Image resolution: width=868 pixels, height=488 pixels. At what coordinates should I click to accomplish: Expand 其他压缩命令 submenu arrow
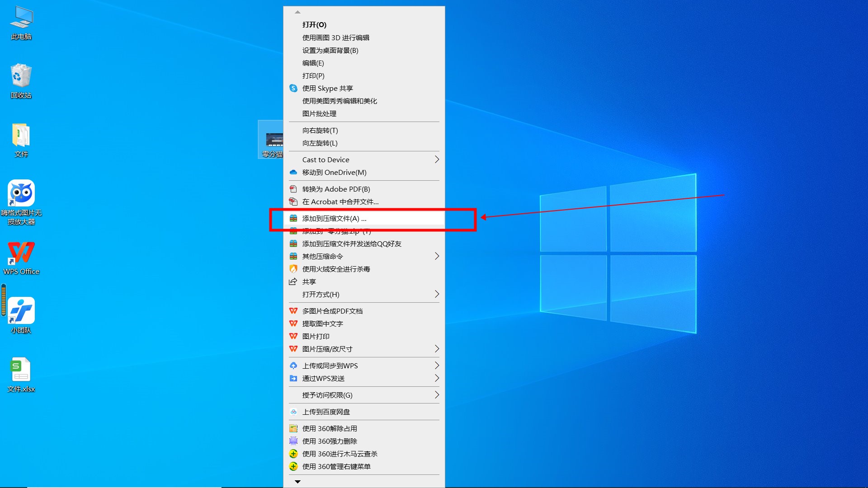tap(436, 256)
